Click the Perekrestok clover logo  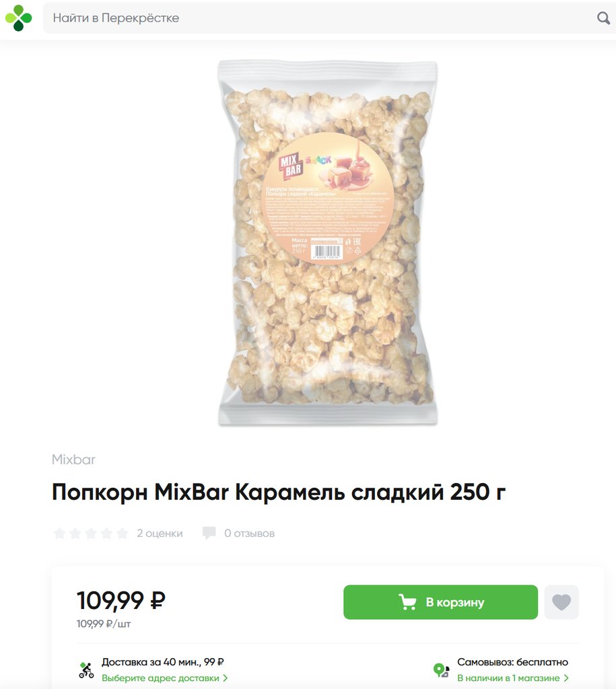click(18, 18)
